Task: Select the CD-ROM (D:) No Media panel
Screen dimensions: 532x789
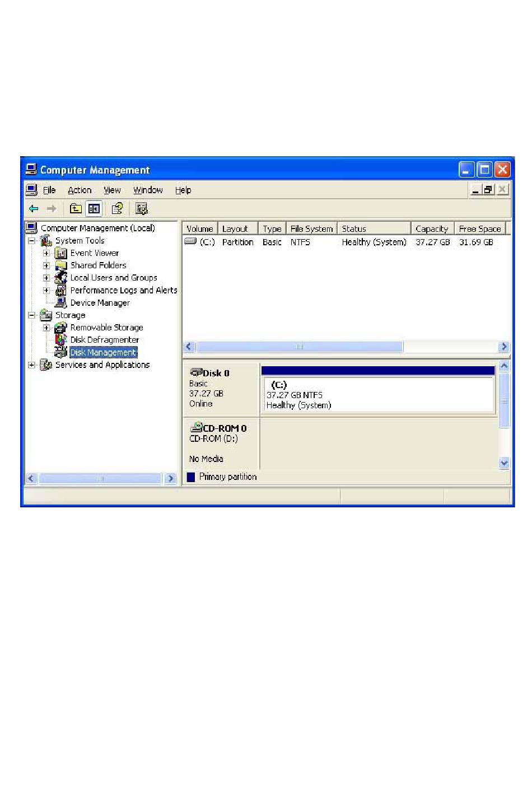Action: tap(221, 443)
